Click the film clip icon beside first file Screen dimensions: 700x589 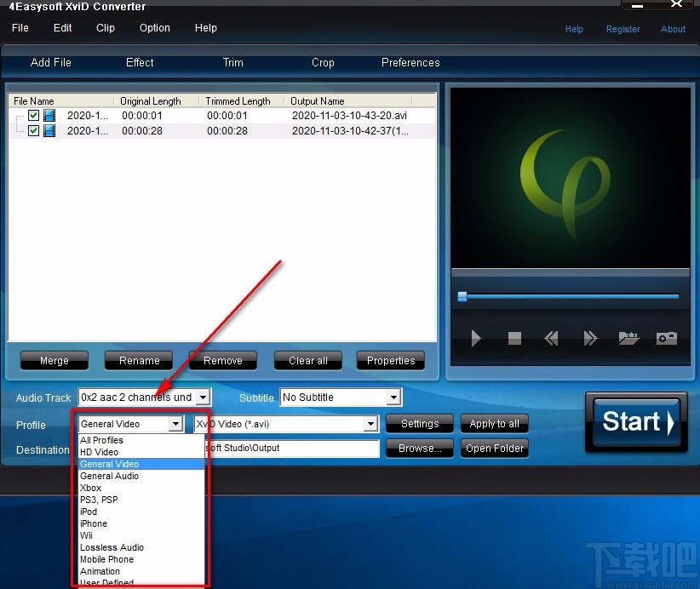[49, 115]
